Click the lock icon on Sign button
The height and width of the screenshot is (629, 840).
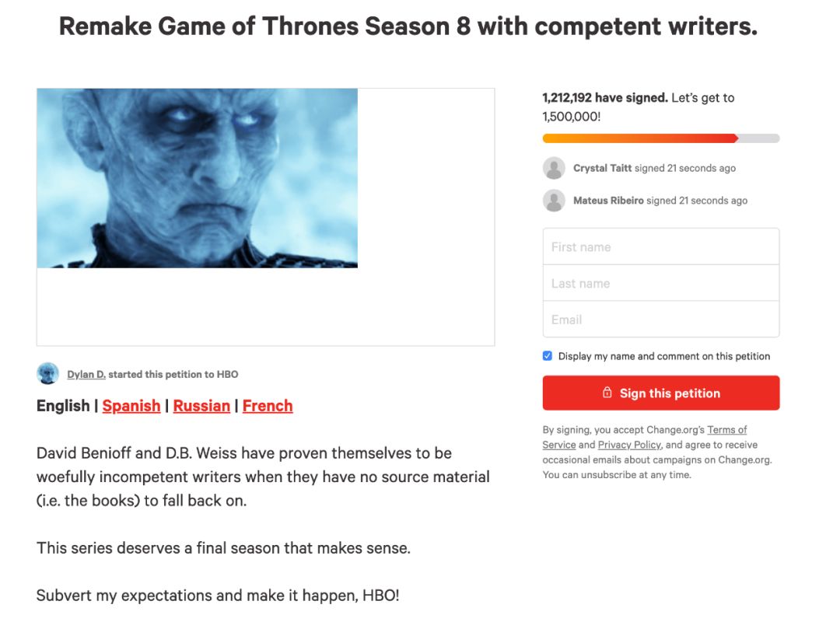point(607,393)
